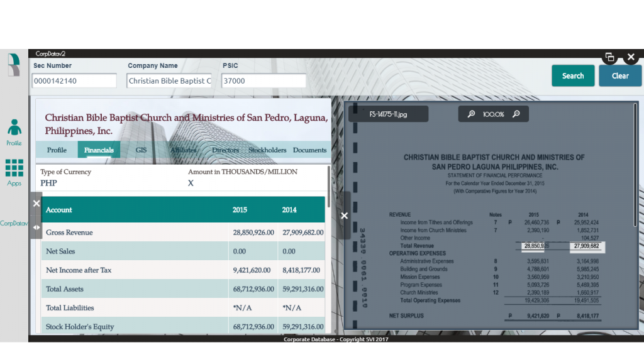The width and height of the screenshot is (644, 362).
Task: Click Net Income 2014 value 8,418,177.00
Action: click(301, 270)
